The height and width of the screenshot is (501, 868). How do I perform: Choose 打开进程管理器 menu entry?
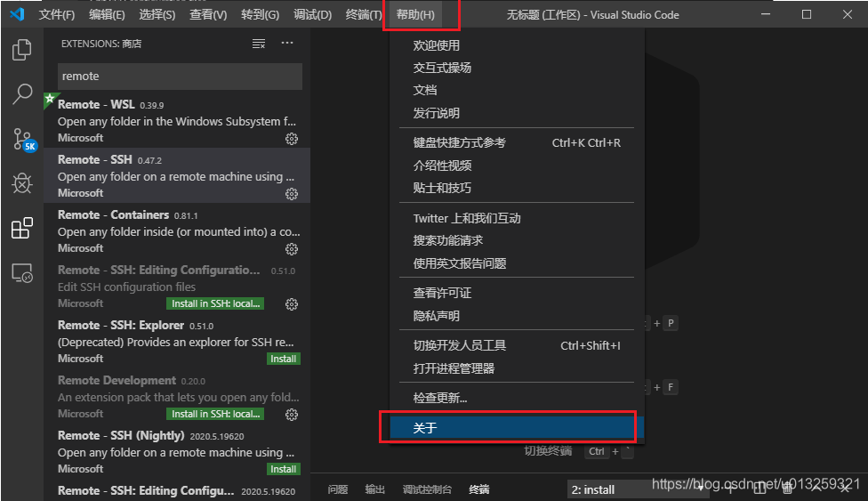pos(517,368)
